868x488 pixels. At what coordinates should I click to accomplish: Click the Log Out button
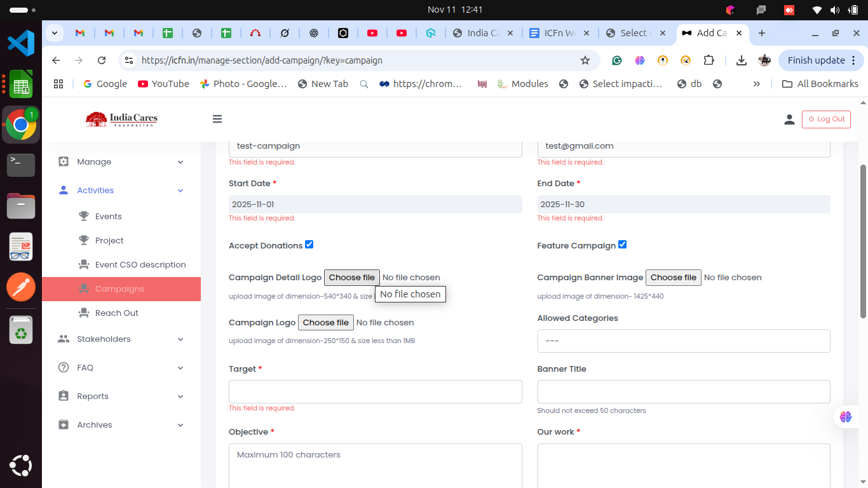(826, 119)
